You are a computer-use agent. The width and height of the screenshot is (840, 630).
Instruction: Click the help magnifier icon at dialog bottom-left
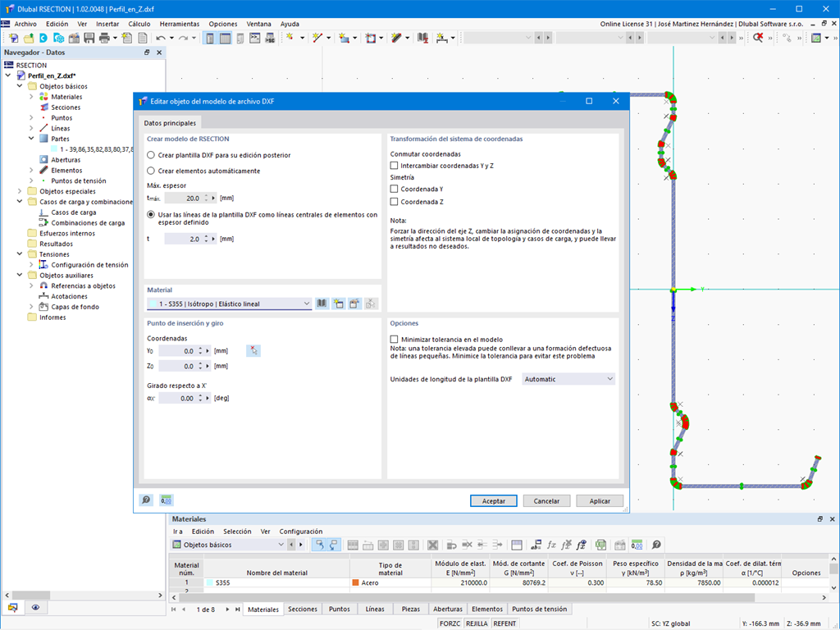coord(146,500)
